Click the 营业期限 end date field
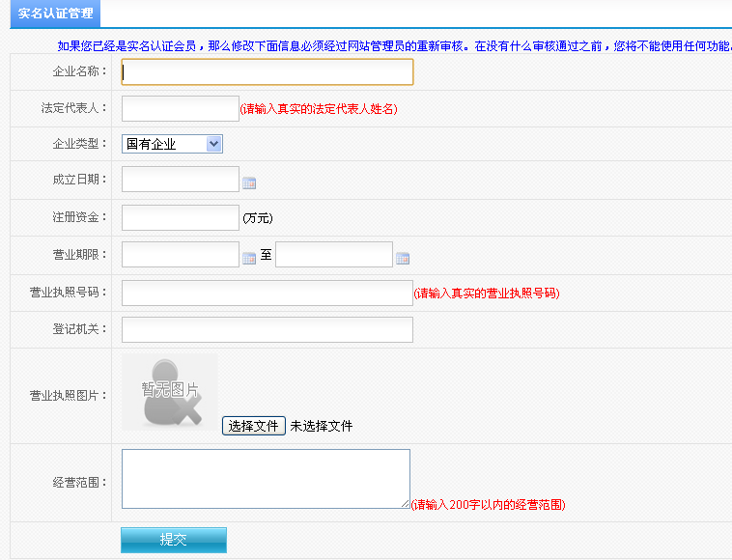732x560 pixels. pyautogui.click(x=334, y=255)
